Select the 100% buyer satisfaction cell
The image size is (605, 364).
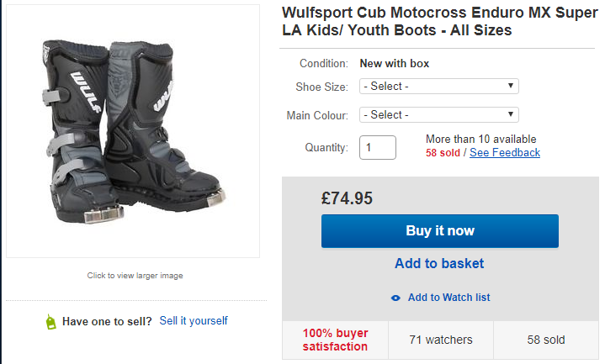(335, 340)
